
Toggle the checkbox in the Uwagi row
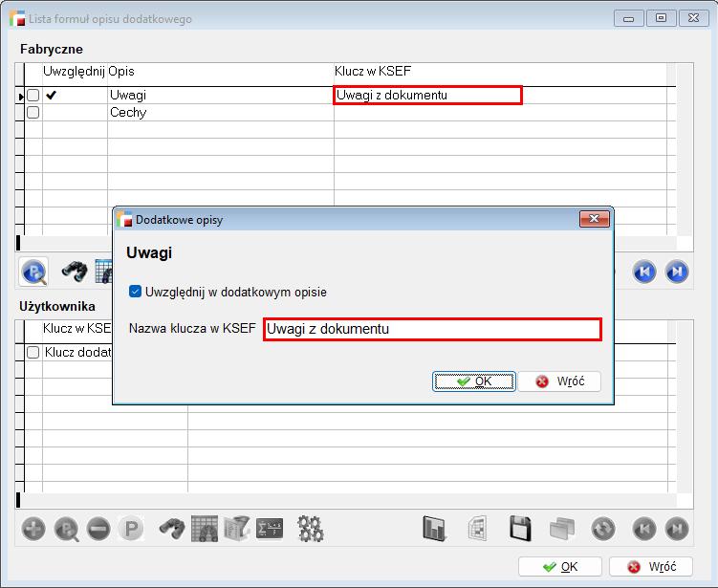pos(33,96)
